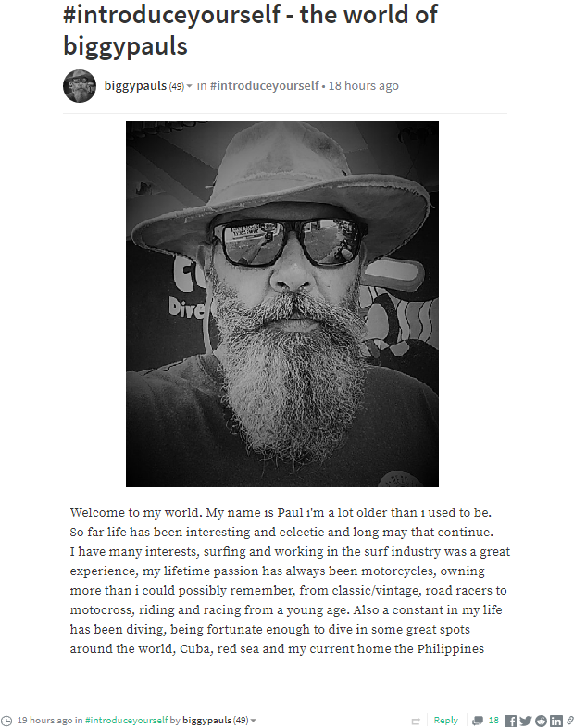The image size is (574, 728).
Task: Share the post on LinkedIn
Action: [x=556, y=721]
